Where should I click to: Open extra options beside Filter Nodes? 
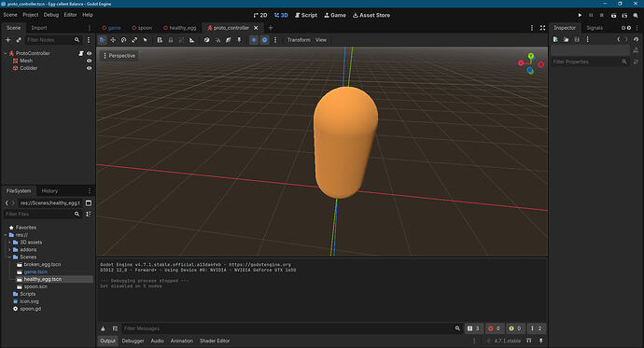(89, 40)
